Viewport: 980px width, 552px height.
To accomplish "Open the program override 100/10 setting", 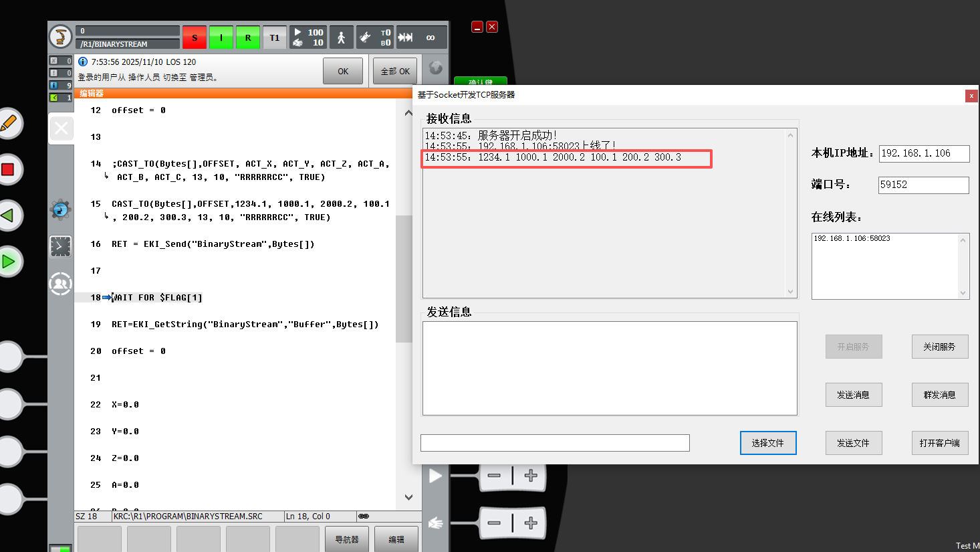I will (308, 37).
